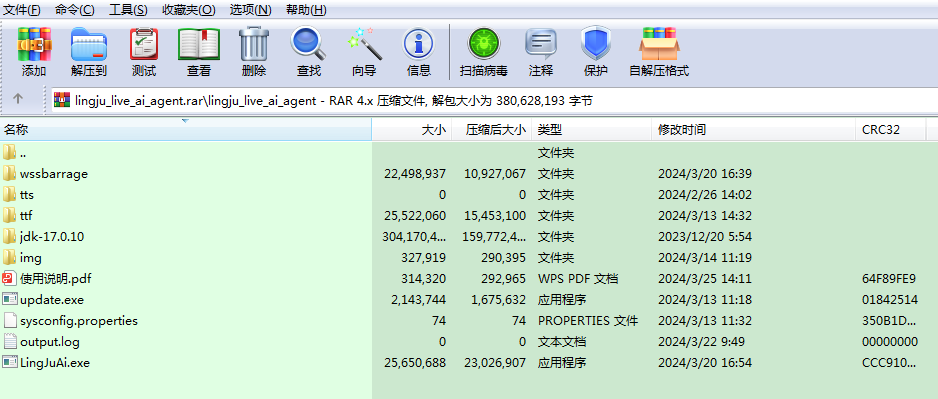Image resolution: width=938 pixels, height=399 pixels.
Task: Select the output.log file name
Action: [x=50, y=342]
